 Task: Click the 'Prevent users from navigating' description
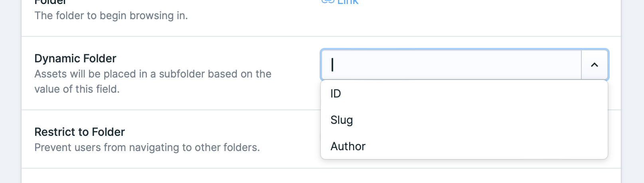coord(147,147)
